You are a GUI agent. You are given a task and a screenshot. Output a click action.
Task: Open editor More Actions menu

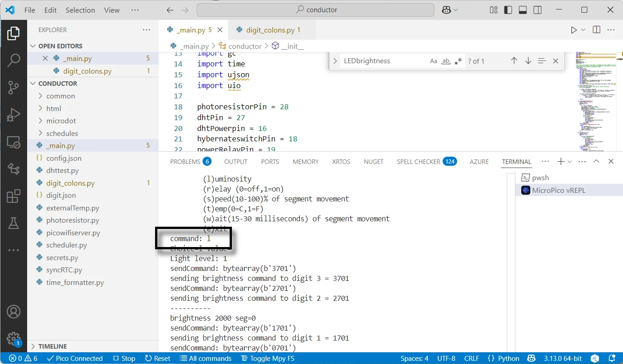click(x=611, y=30)
